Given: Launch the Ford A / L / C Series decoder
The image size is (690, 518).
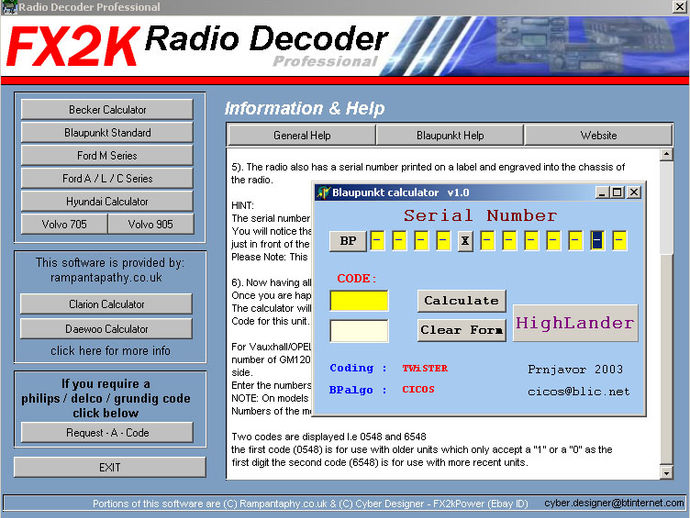Looking at the screenshot, I should pos(107,178).
